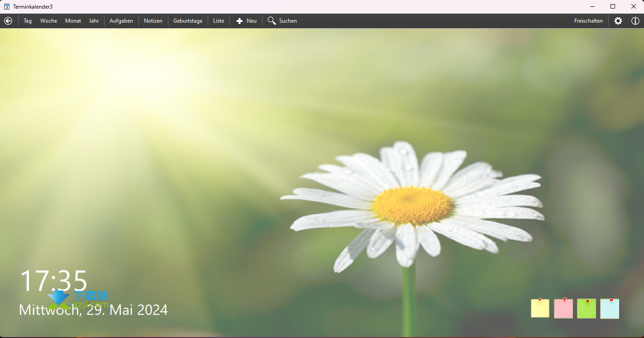Click the 17:35 clock display

pos(53,280)
